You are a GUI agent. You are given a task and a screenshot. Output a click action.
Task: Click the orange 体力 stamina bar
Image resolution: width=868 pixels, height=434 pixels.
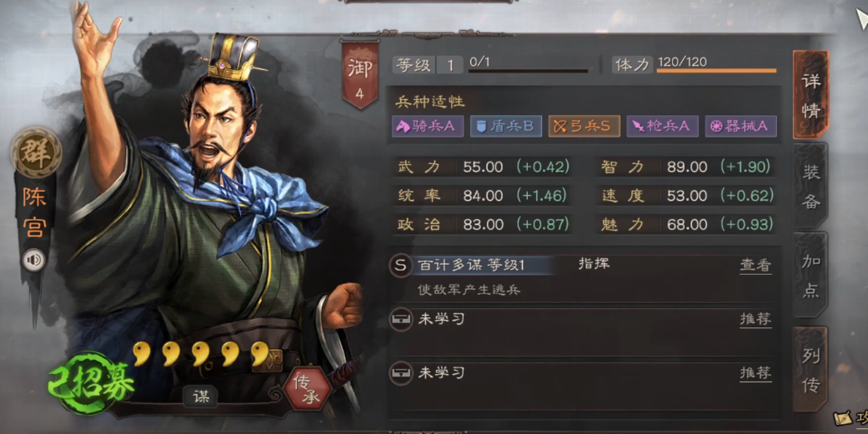click(716, 71)
